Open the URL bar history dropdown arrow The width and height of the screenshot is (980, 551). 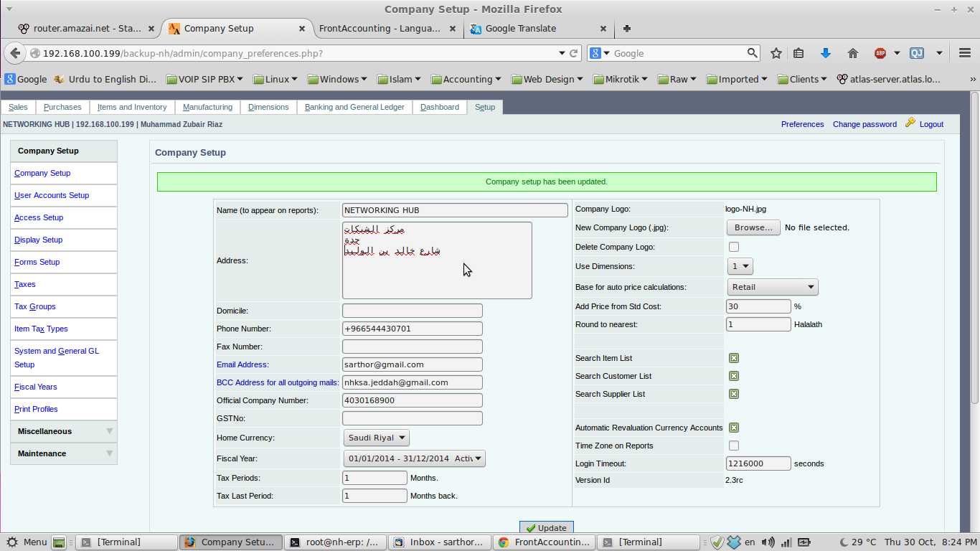coord(562,53)
